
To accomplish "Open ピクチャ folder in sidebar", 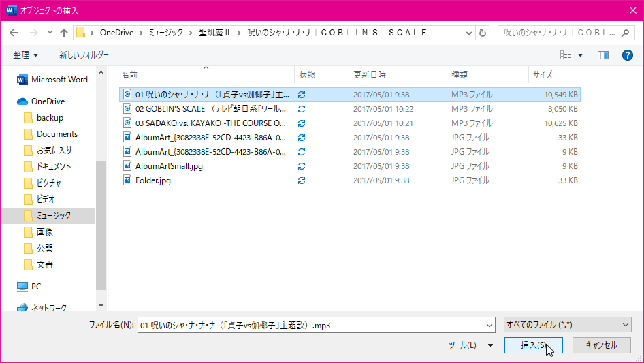I will (43, 183).
